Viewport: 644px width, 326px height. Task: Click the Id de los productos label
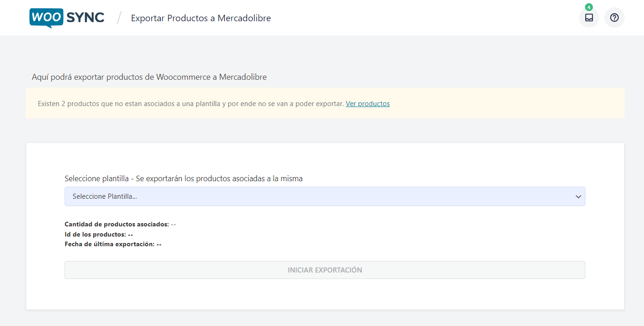[95, 234]
